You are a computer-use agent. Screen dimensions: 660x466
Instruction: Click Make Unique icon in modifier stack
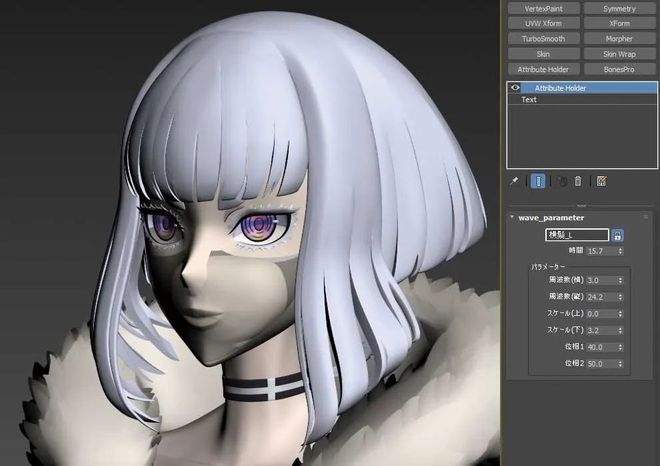pos(562,181)
